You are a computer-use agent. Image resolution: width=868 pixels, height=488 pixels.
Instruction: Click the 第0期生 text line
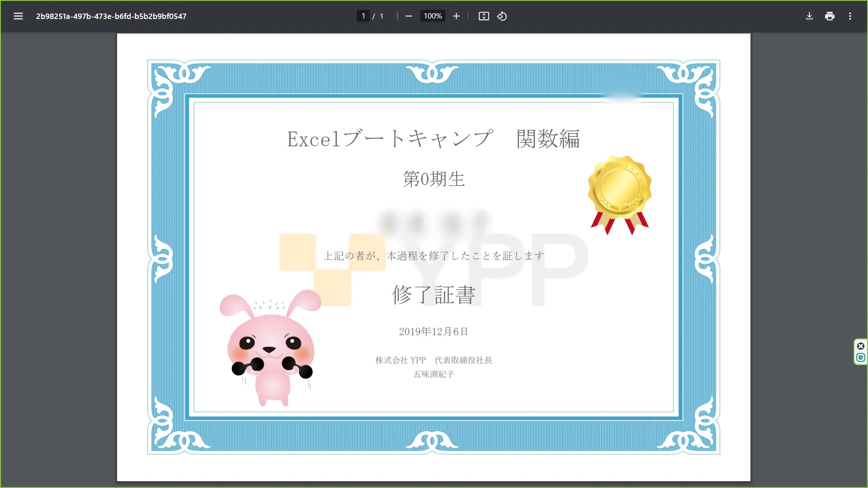pos(434,179)
